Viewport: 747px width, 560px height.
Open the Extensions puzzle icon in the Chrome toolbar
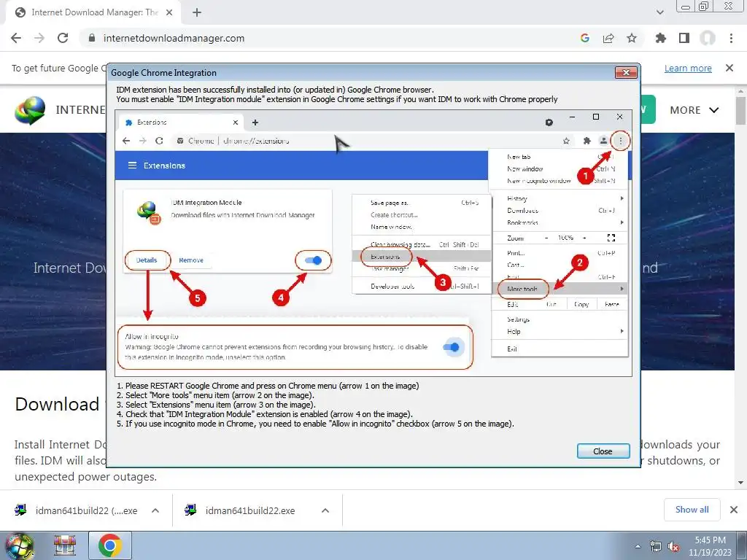tap(660, 38)
